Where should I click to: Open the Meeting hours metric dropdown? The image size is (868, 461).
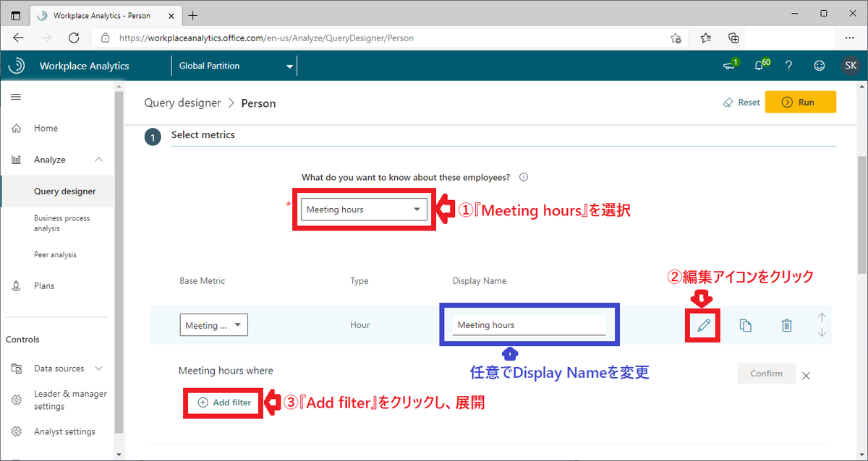pyautogui.click(x=365, y=210)
